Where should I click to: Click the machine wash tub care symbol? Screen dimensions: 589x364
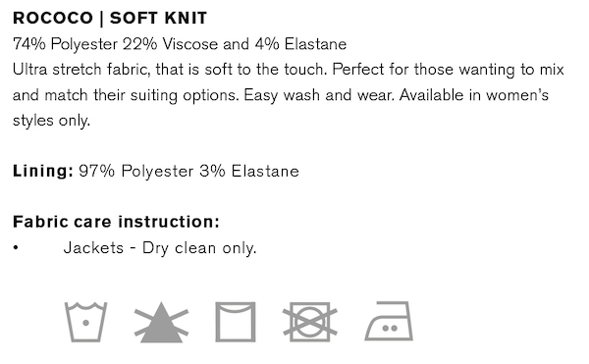(85, 322)
